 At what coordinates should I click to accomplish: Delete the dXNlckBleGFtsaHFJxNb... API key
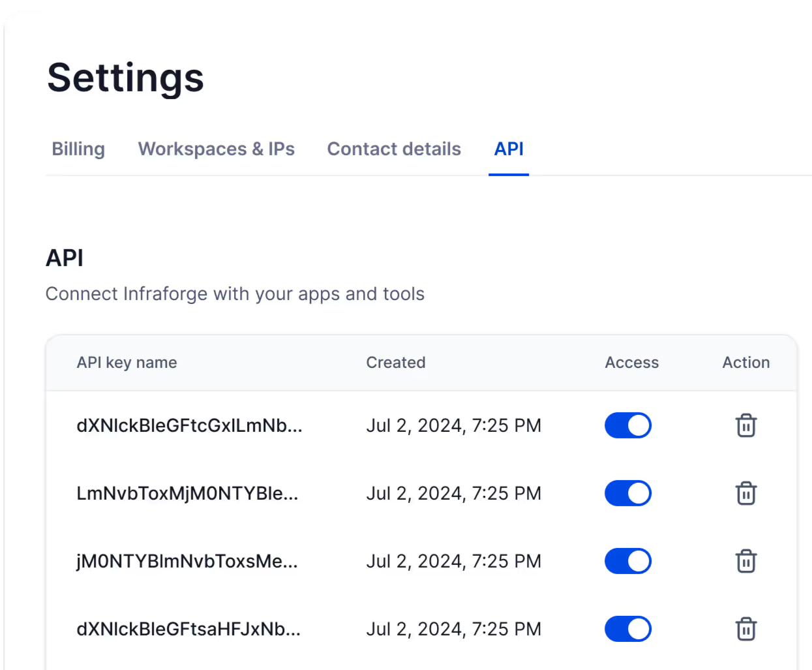[745, 629]
